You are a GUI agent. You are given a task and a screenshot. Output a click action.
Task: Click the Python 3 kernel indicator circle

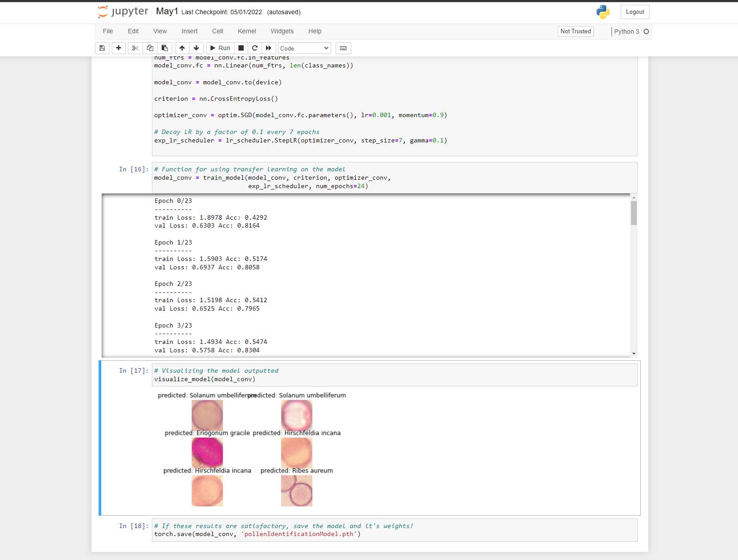[646, 32]
